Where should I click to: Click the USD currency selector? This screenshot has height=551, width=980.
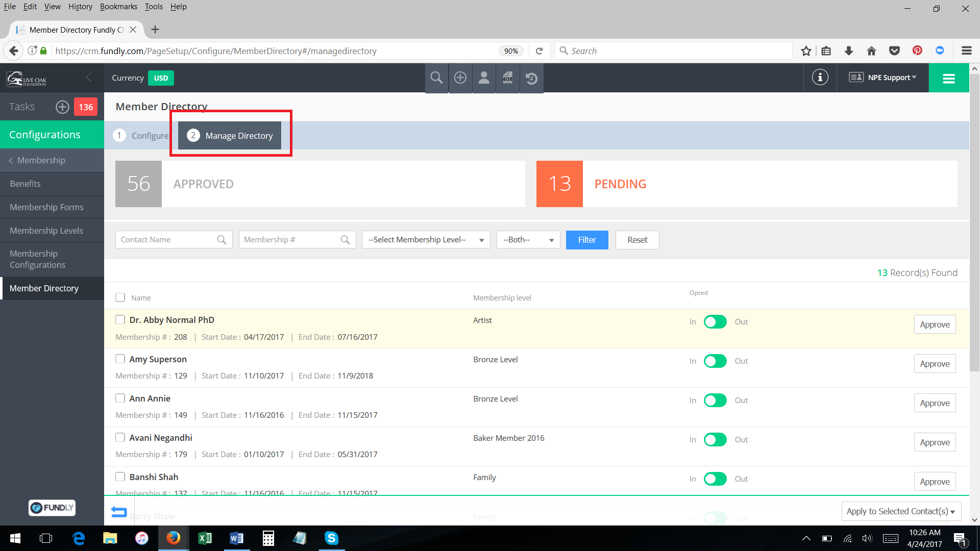[x=161, y=78]
